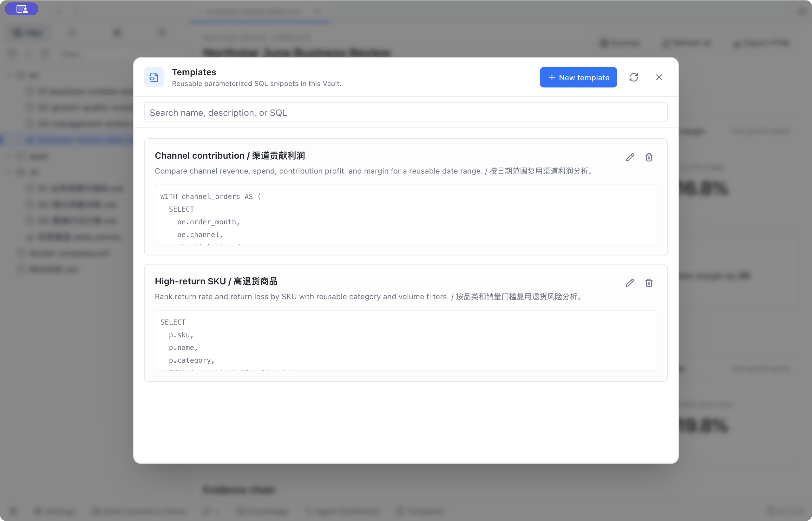Screen dimensions: 812x521
Task: Click the Templates SQL file icon
Action: 154,77
